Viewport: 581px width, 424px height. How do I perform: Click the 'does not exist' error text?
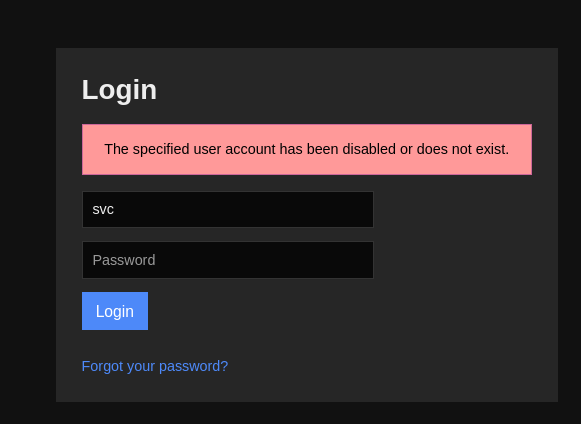click(463, 149)
